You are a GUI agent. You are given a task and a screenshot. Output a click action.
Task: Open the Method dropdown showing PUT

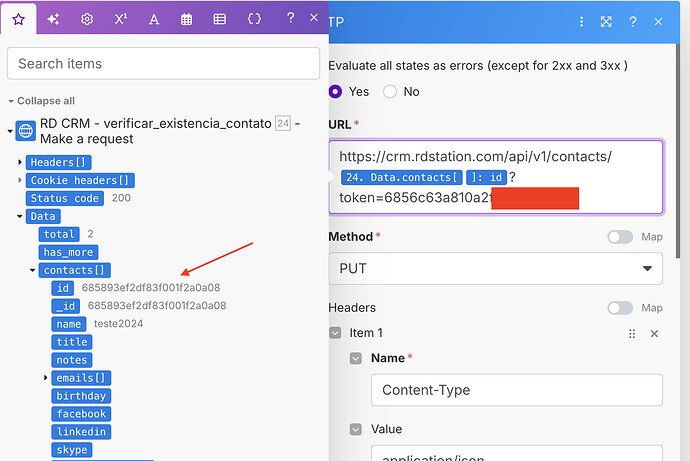coord(495,268)
